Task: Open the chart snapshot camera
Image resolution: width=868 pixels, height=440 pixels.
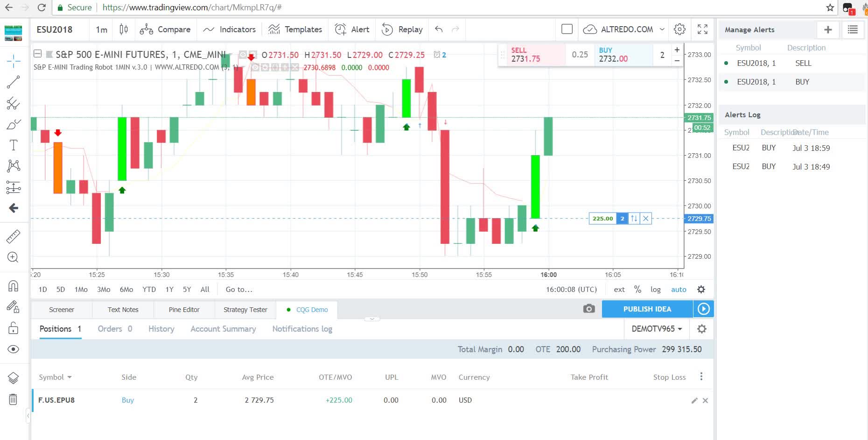Action: pos(588,309)
